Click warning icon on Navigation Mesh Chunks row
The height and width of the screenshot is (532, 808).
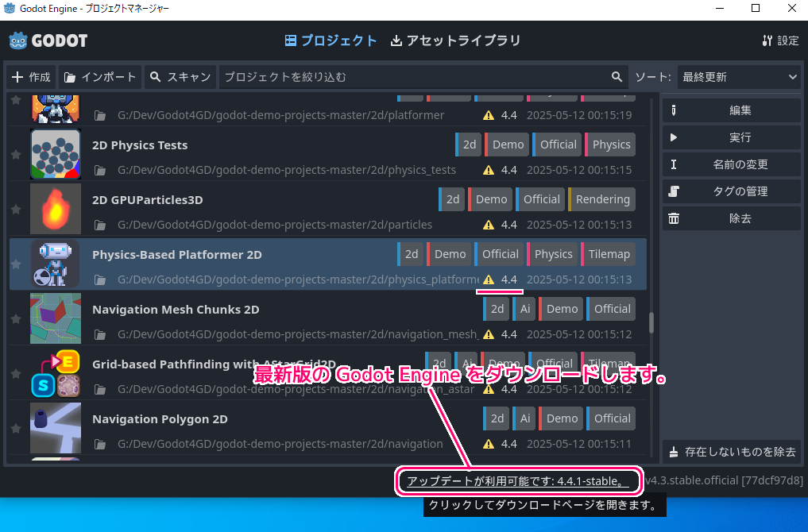pyautogui.click(x=489, y=335)
